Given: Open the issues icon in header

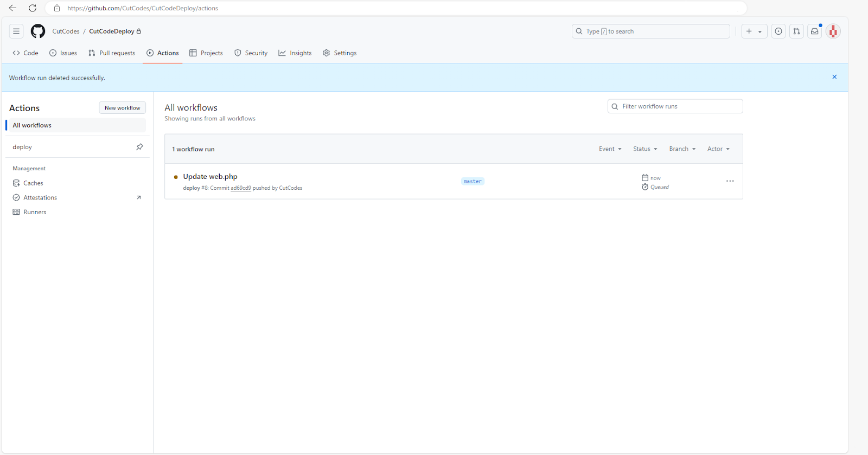Looking at the screenshot, I should 778,31.
